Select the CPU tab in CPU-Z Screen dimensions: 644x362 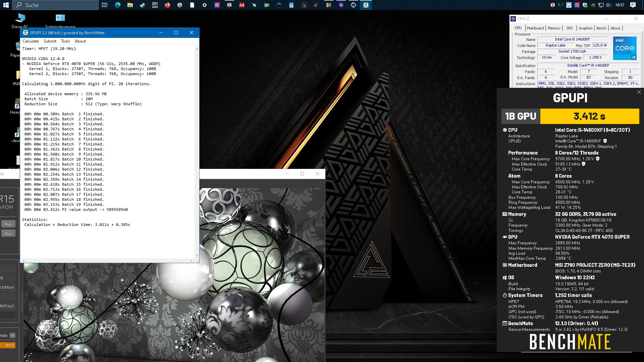(518, 28)
